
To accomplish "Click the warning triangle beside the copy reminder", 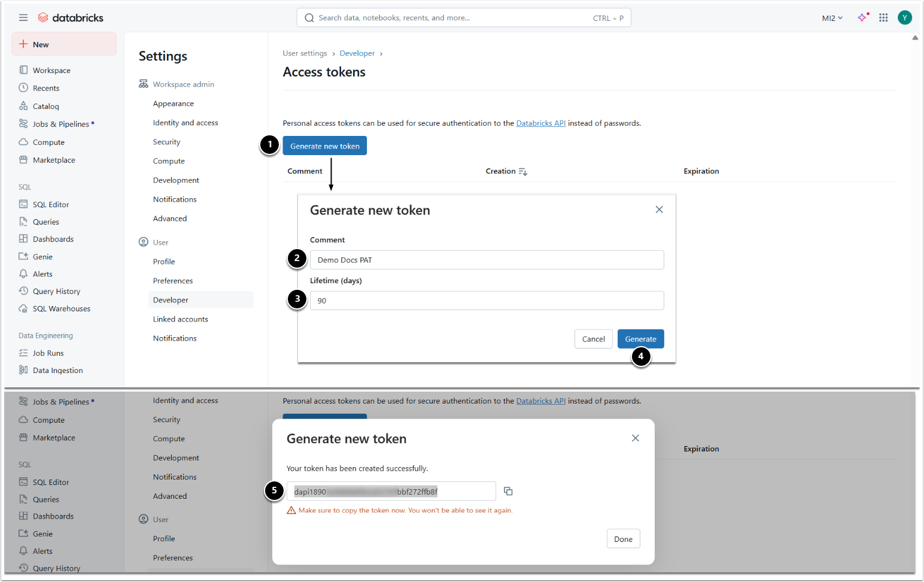I will click(291, 510).
